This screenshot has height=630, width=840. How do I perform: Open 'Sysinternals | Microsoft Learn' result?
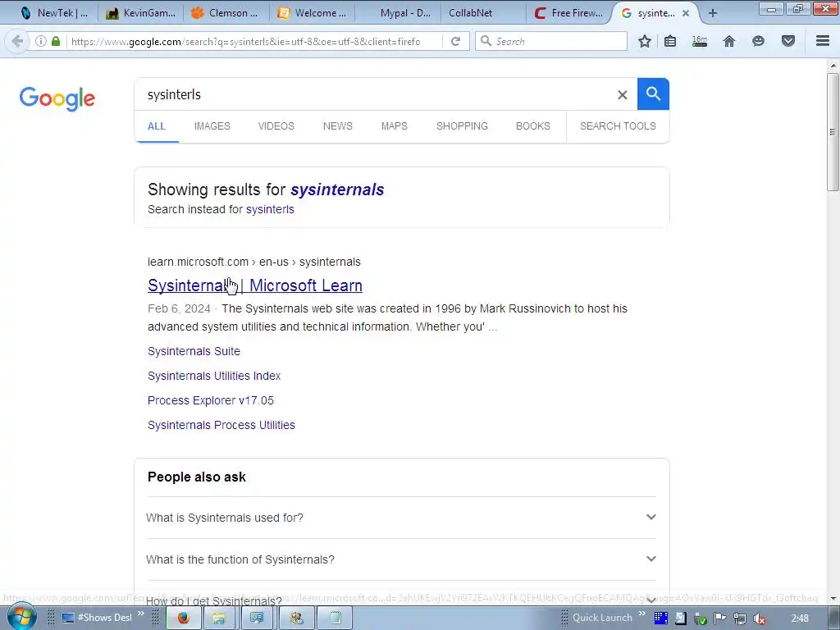[x=255, y=285]
